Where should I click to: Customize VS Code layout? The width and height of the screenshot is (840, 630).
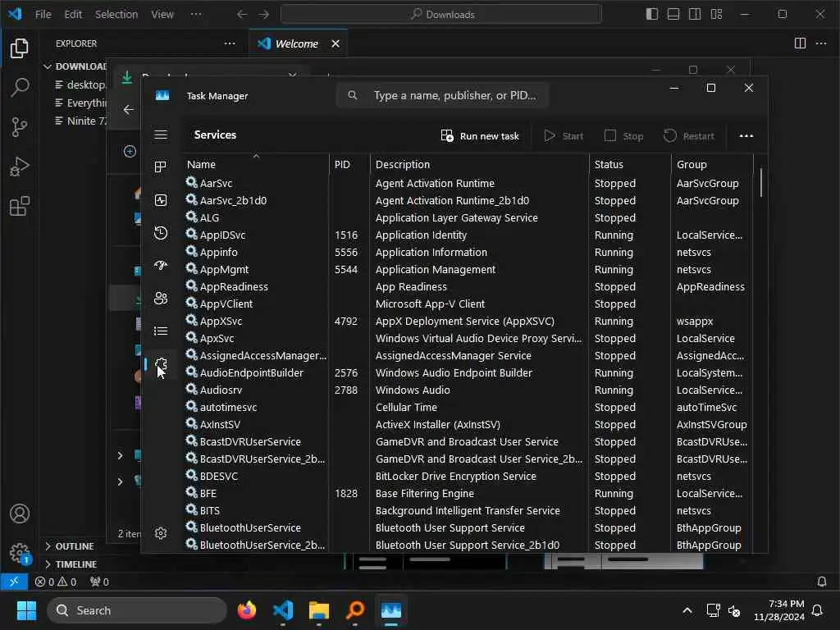click(x=716, y=15)
